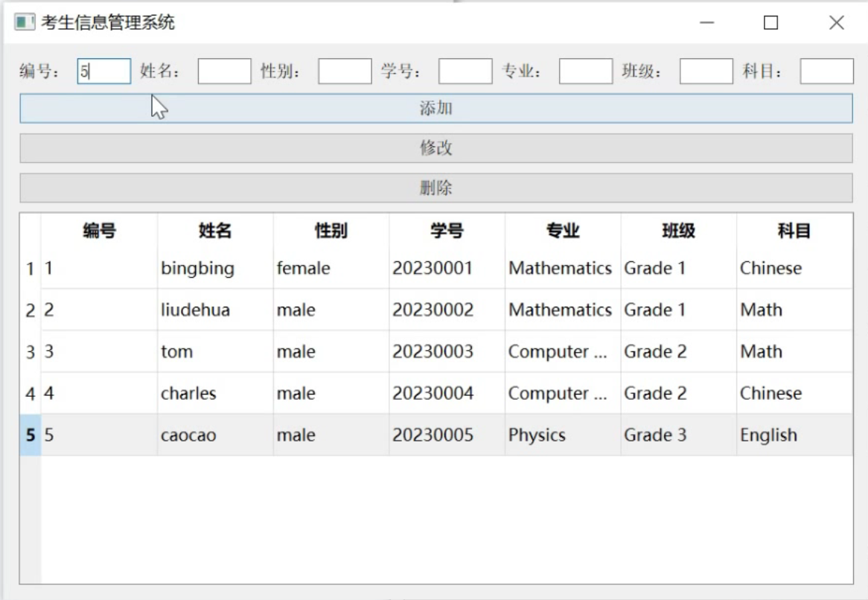This screenshot has width=868, height=600.
Task: Click 编号 cell 3 in tom row
Action: click(99, 351)
